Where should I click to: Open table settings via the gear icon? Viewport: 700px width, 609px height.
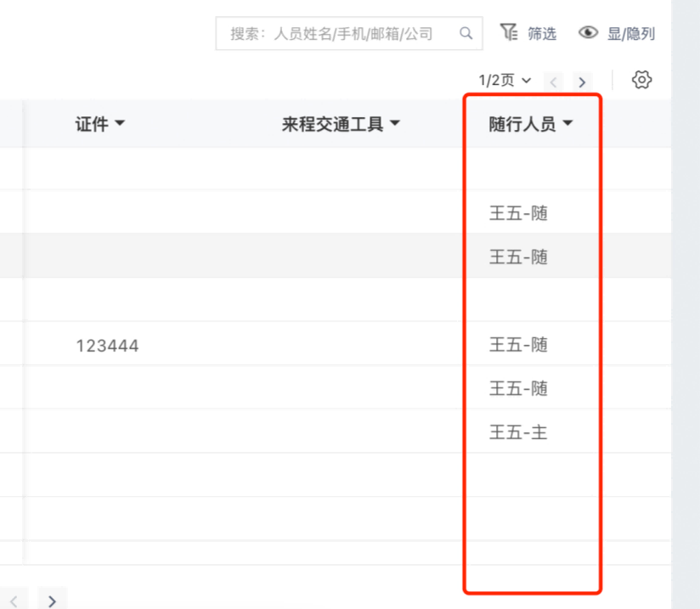click(x=642, y=79)
